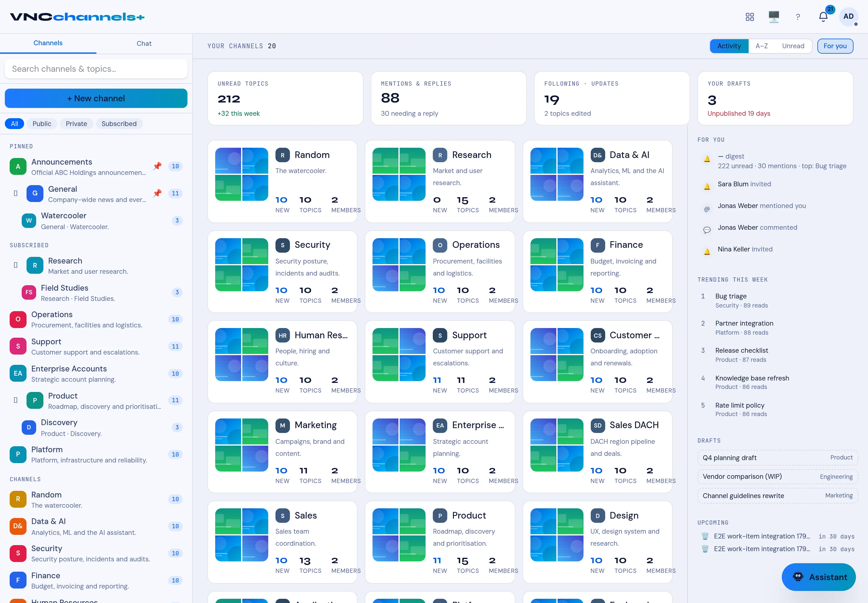The height and width of the screenshot is (603, 868).
Task: Click the Field Studies FS avatar icon
Action: (x=29, y=292)
